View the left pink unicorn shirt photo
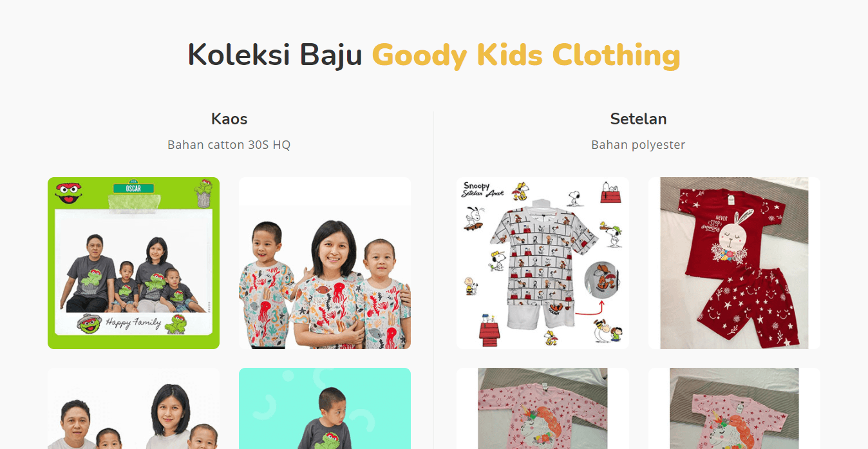Screen dimensions: 868x449 click(x=543, y=408)
